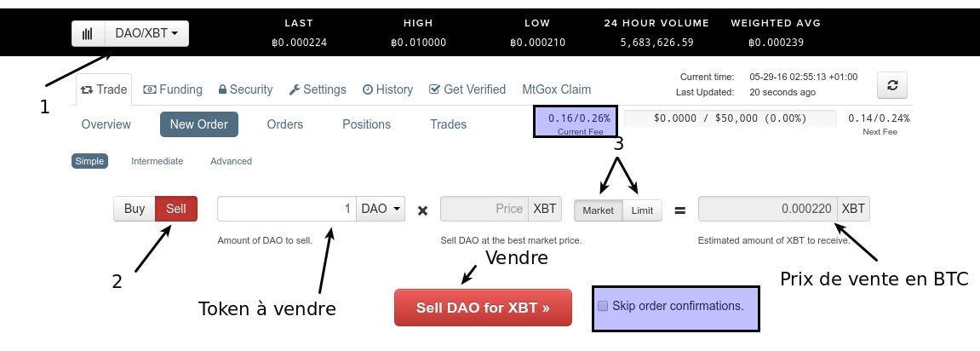
Task: Click the History clock icon
Action: [x=368, y=89]
